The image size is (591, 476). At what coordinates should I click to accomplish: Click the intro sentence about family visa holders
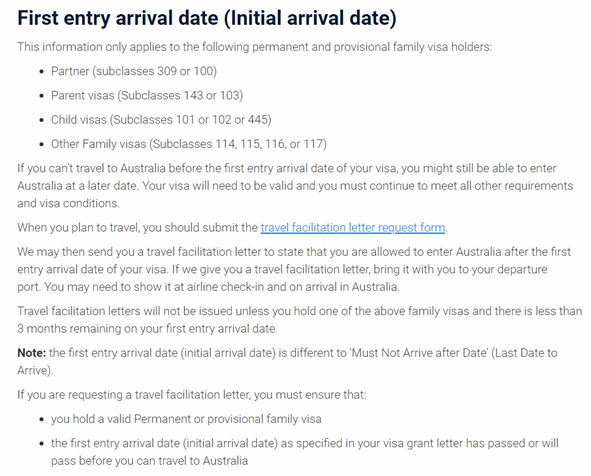click(x=255, y=47)
